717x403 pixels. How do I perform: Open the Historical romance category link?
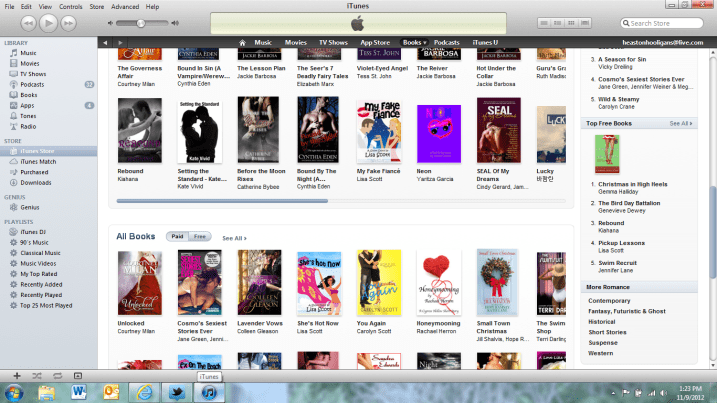(x=602, y=322)
